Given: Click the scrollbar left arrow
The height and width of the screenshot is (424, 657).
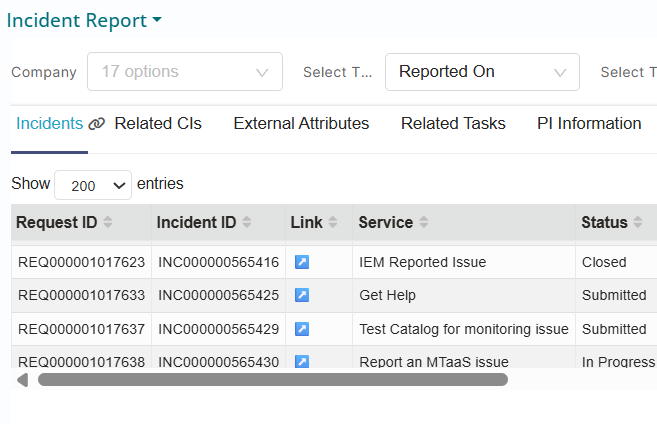Looking at the screenshot, I should click(x=22, y=380).
